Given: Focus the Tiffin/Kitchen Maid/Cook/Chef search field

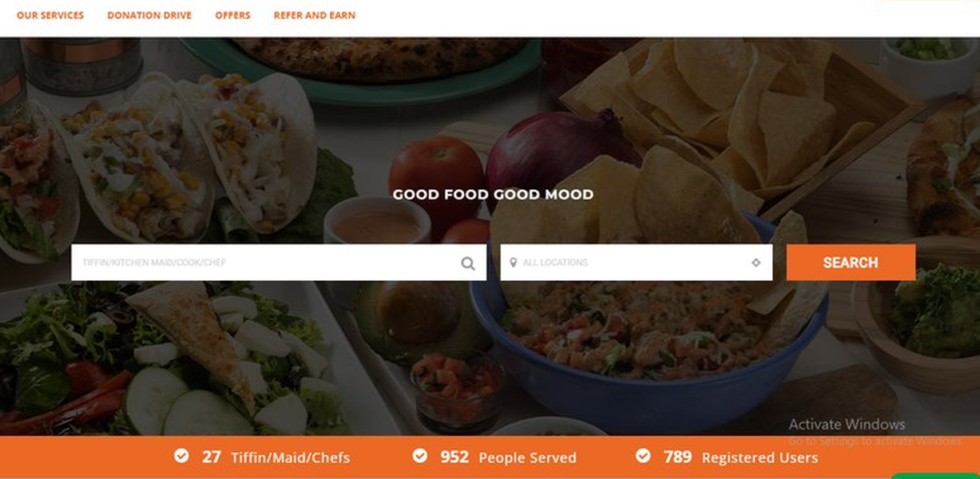Looking at the screenshot, I should (x=279, y=263).
